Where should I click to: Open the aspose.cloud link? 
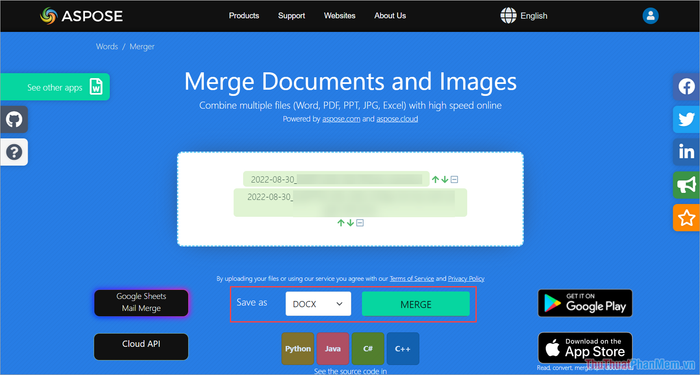397,119
